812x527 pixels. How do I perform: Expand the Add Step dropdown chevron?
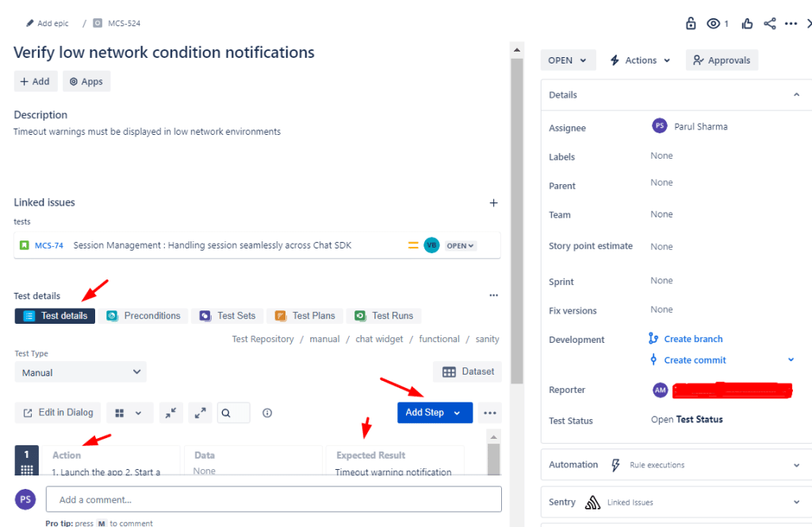click(x=457, y=413)
